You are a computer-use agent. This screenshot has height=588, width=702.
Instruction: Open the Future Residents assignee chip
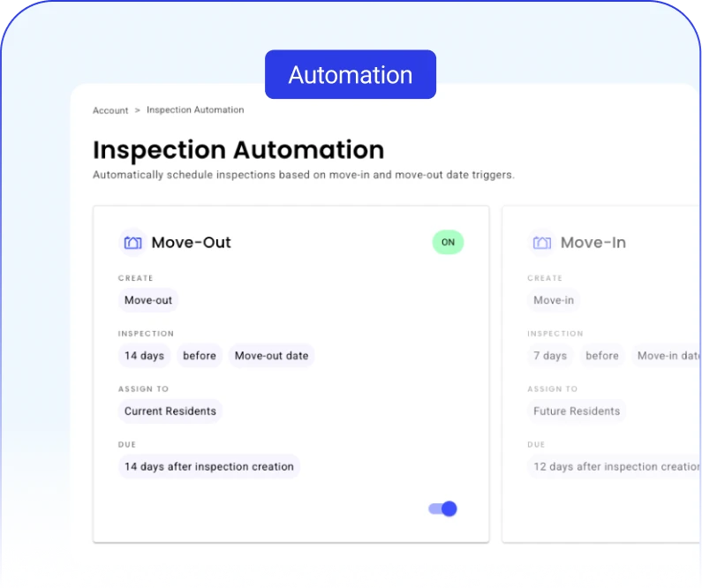pyautogui.click(x=577, y=411)
